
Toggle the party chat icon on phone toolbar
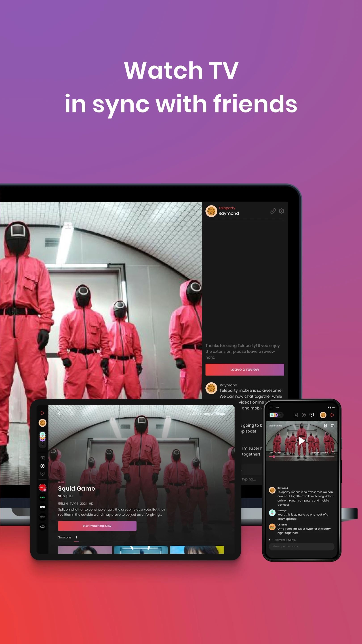coord(311,415)
